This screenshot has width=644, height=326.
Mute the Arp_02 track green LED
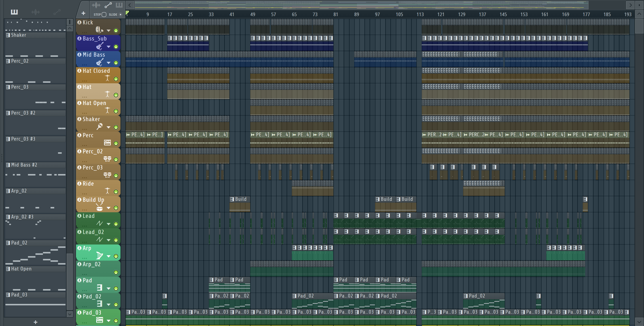coord(116,272)
